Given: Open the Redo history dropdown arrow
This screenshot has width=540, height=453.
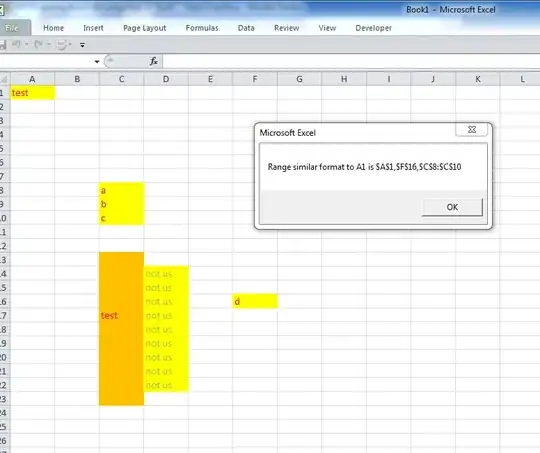Looking at the screenshot, I should point(49,44).
